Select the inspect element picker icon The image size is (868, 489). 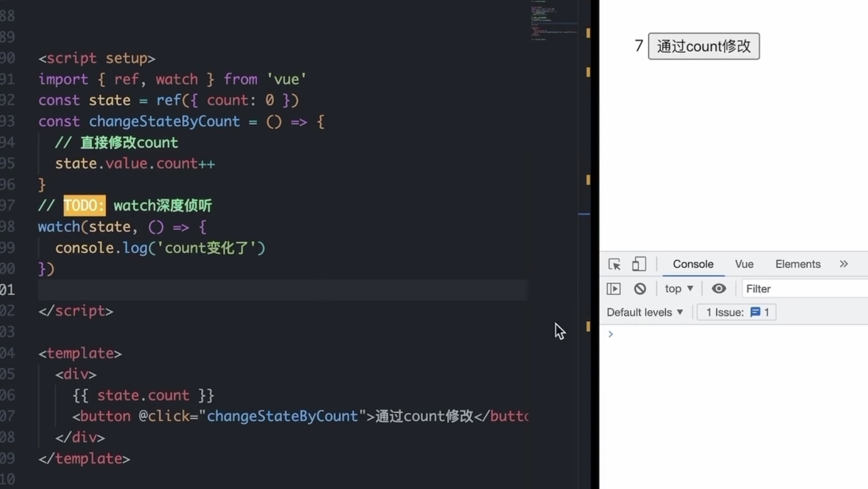pos(614,264)
